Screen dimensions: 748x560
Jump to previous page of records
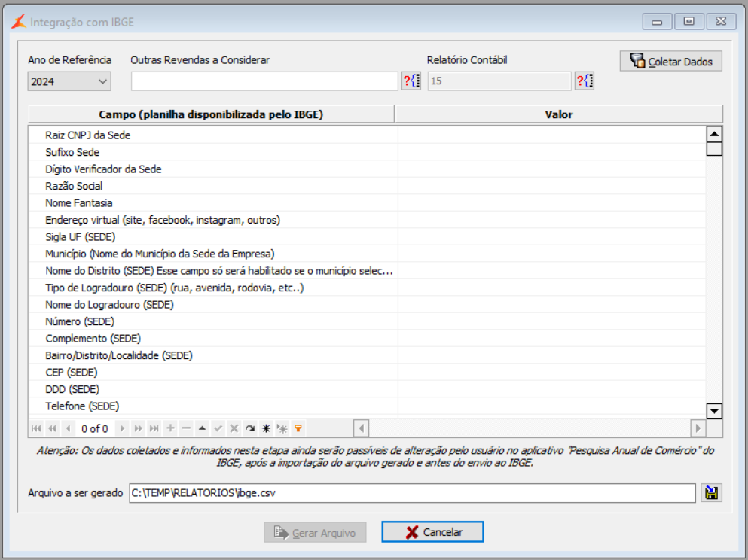[53, 428]
